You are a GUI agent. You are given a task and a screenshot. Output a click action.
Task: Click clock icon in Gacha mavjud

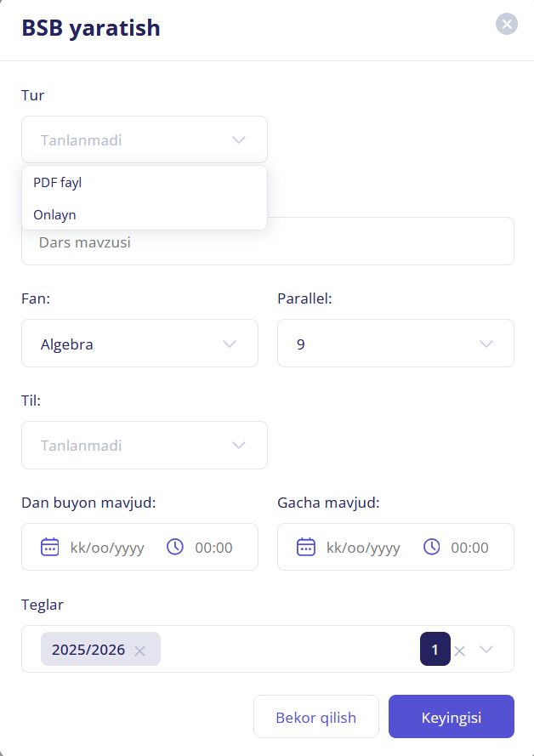pyautogui.click(x=432, y=547)
